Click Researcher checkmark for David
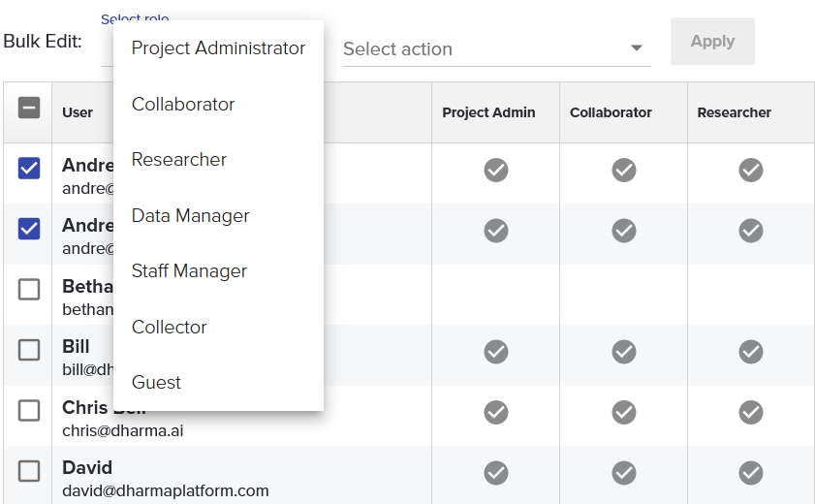 (x=751, y=473)
